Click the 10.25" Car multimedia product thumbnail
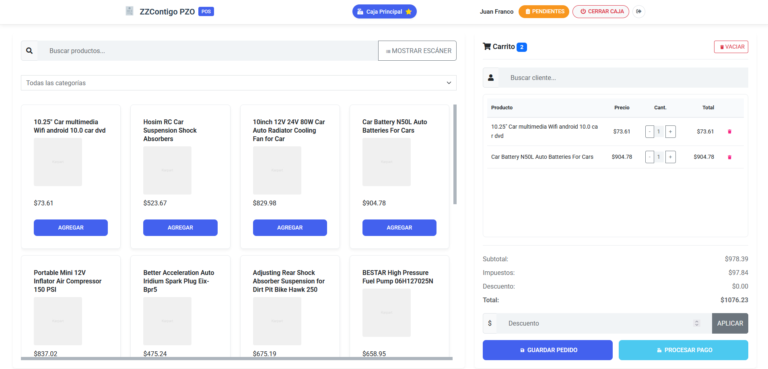Viewport: 768px width, 369px height. pos(58,162)
